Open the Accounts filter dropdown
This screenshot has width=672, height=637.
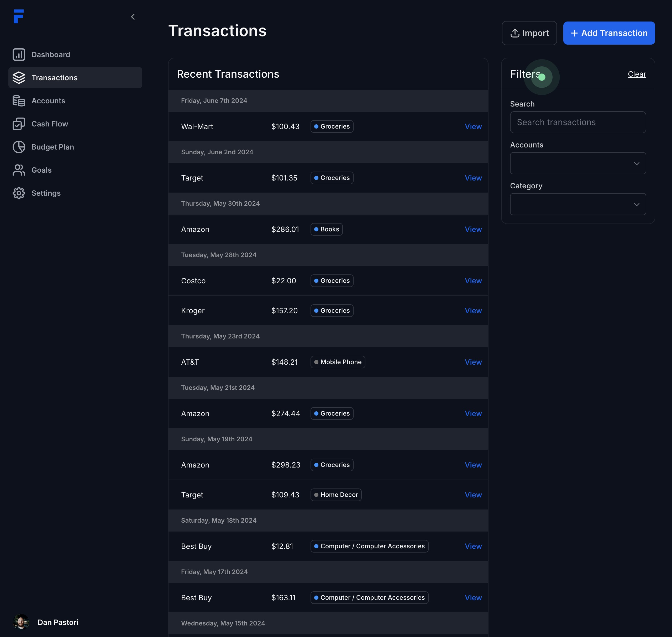577,163
